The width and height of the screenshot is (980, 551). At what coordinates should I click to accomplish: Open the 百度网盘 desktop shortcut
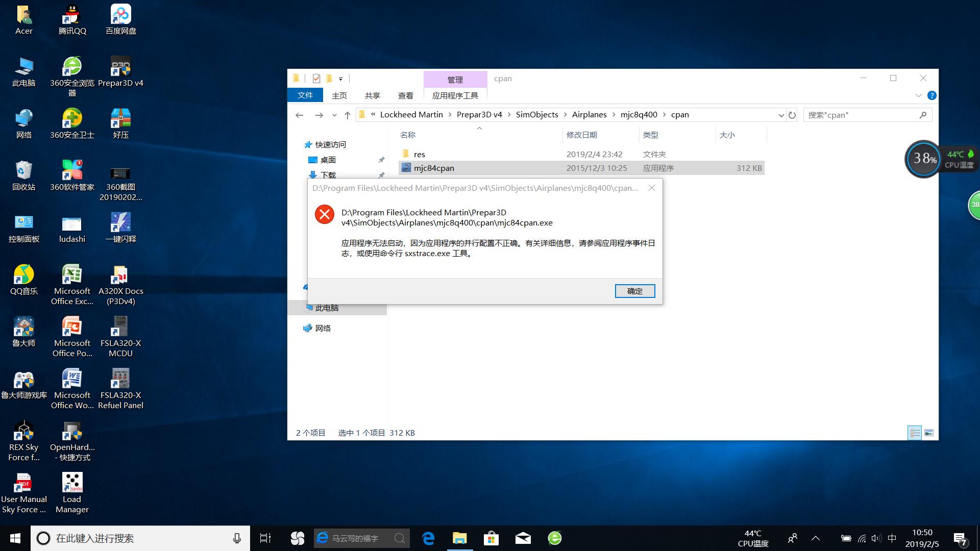click(x=121, y=19)
